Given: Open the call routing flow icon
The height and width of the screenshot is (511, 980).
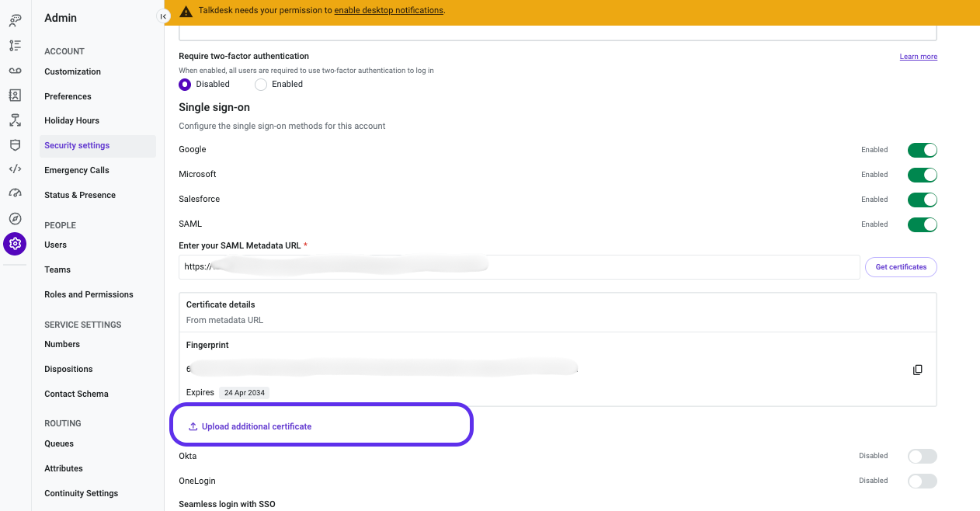Looking at the screenshot, I should pyautogui.click(x=15, y=120).
